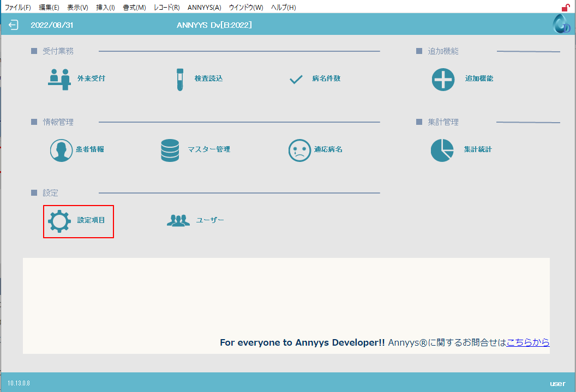
Task: Click the ANNYYS Dv[B:2022] title text
Action: [214, 25]
